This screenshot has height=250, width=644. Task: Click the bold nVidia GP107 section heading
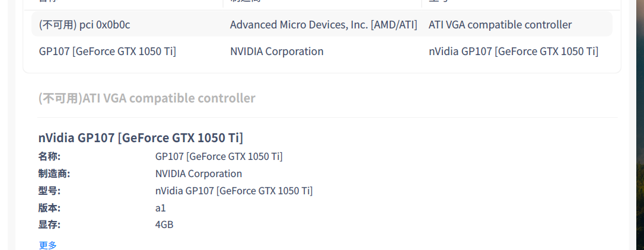click(x=141, y=138)
